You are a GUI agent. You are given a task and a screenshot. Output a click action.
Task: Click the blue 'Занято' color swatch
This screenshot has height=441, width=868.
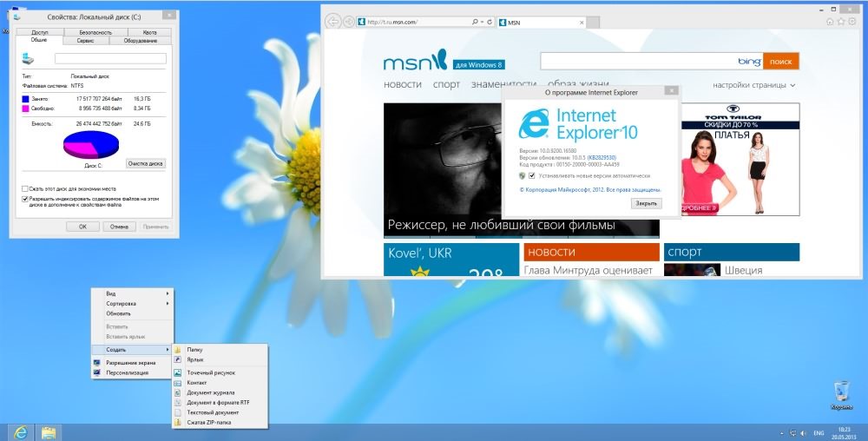[x=28, y=100]
